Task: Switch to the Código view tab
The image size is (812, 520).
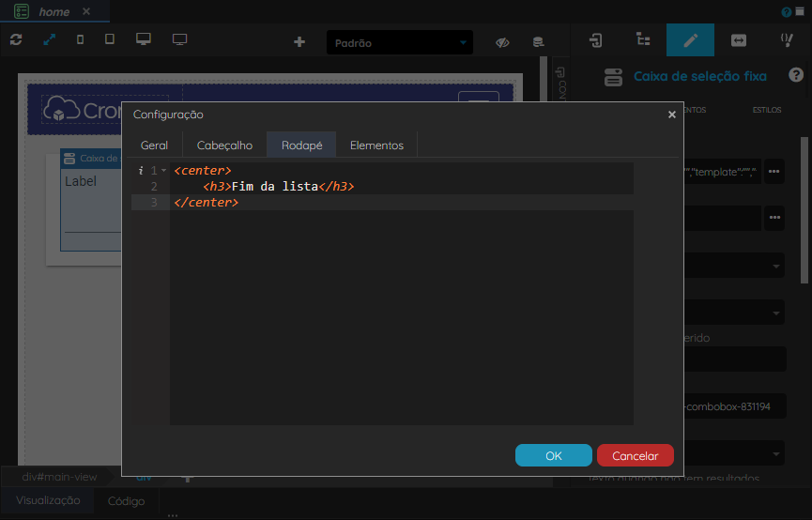Action: coord(126,501)
